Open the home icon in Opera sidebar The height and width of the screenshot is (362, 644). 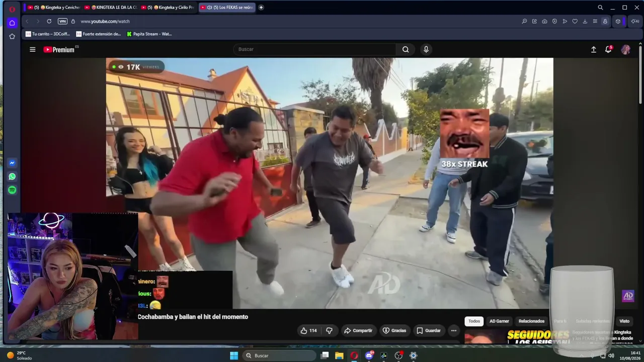(x=12, y=23)
